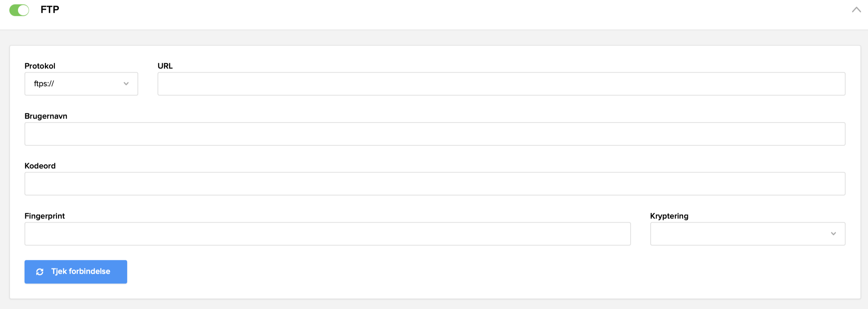Click the Kodeord label
This screenshot has height=309, width=868.
pyautogui.click(x=40, y=166)
